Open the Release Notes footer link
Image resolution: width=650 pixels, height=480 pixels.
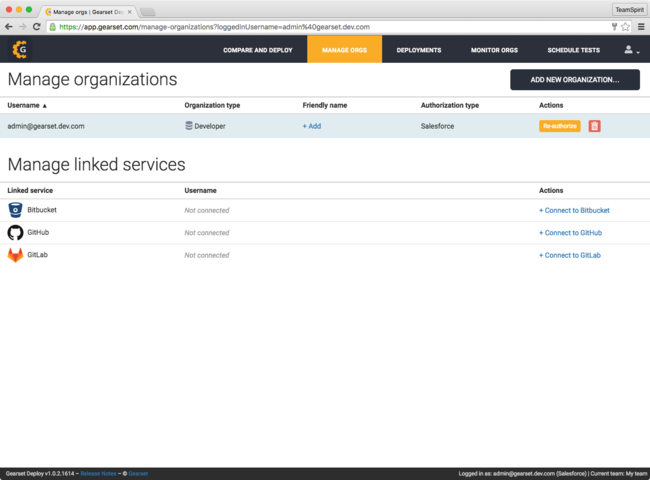click(98, 473)
